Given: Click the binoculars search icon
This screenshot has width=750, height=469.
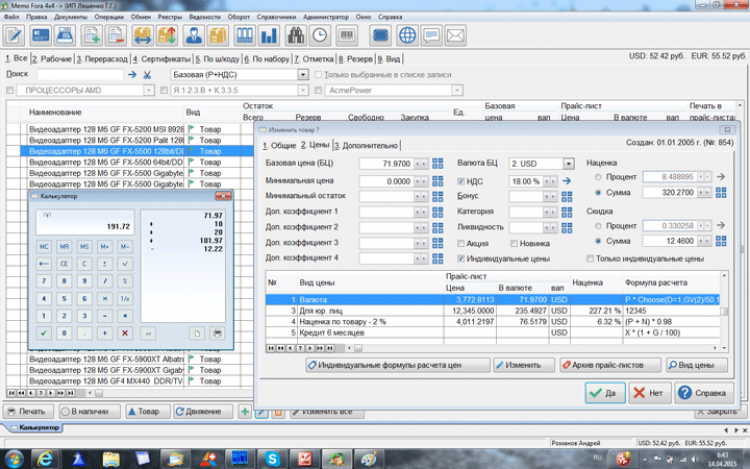Looking at the screenshot, I should click(x=296, y=35).
